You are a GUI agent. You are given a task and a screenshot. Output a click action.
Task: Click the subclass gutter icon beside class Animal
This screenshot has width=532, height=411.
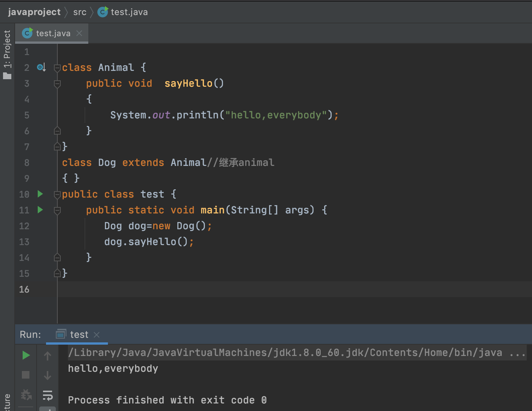(x=41, y=67)
